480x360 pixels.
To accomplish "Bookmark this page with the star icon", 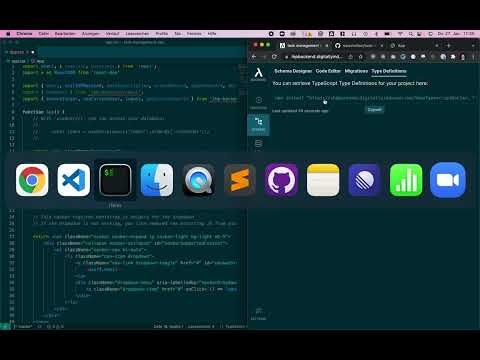I will coord(361,57).
